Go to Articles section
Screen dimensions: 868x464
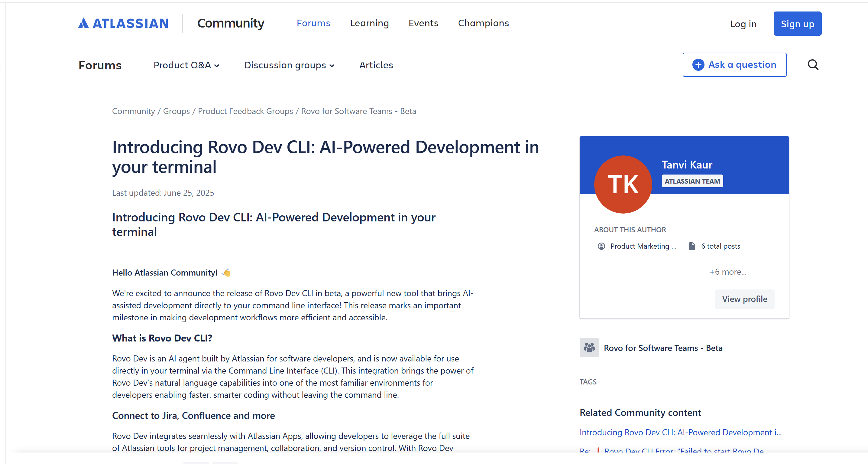pyautogui.click(x=376, y=65)
